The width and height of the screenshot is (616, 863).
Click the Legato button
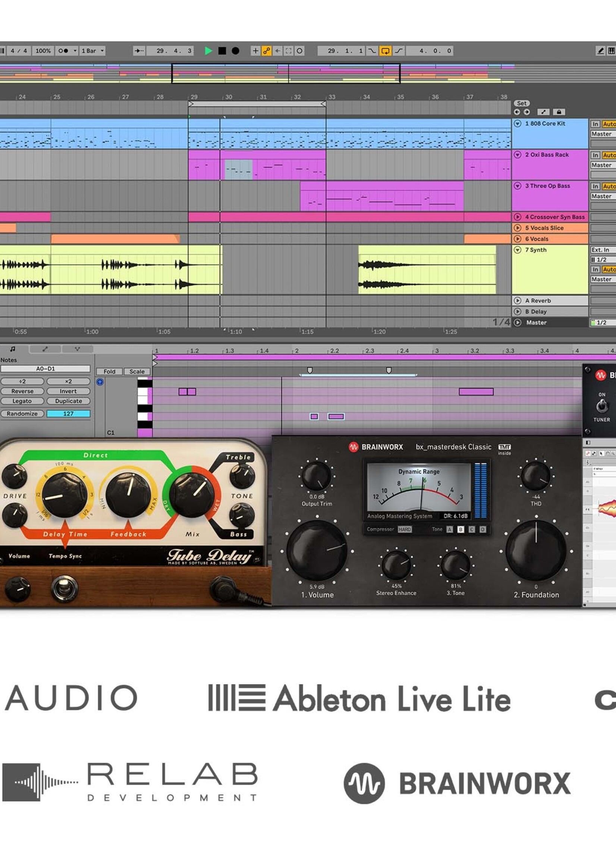[22, 401]
